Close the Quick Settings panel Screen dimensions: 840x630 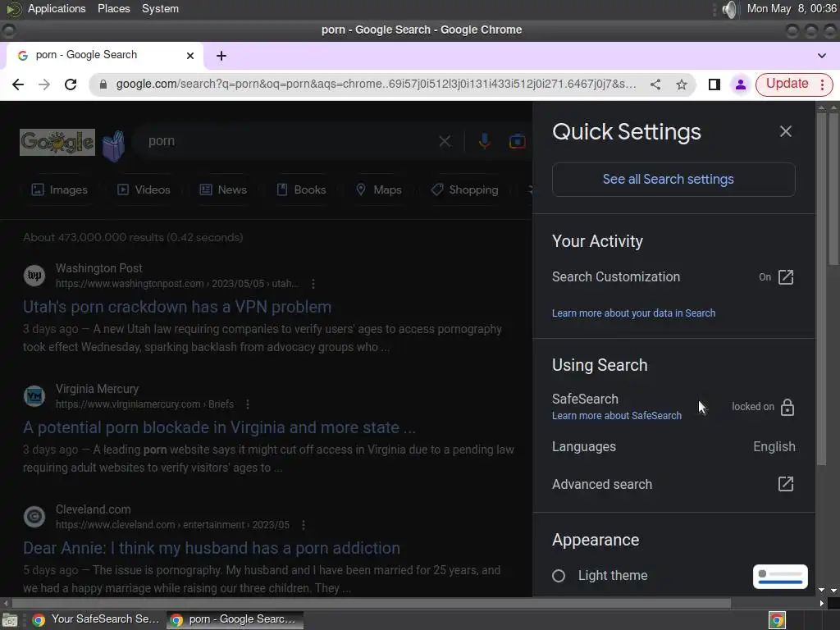click(785, 131)
